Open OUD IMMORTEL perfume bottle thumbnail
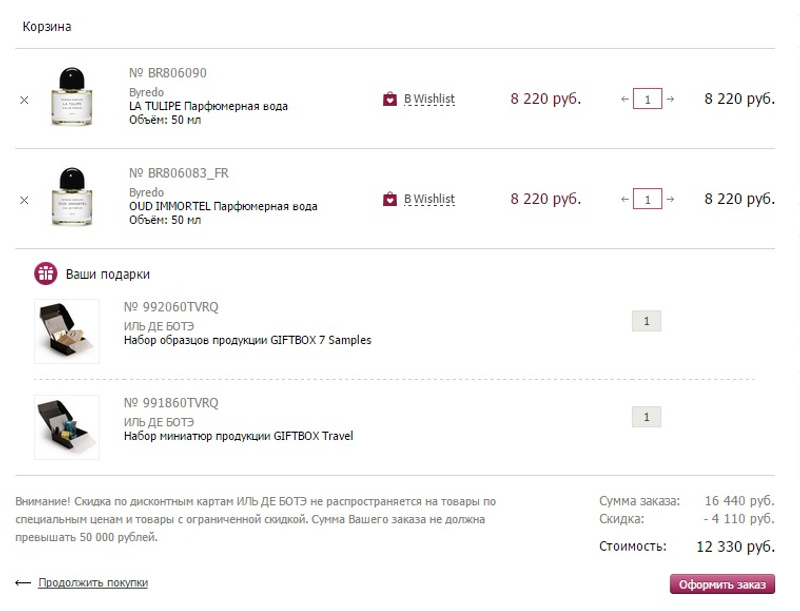The height and width of the screenshot is (611, 800). tap(78, 197)
